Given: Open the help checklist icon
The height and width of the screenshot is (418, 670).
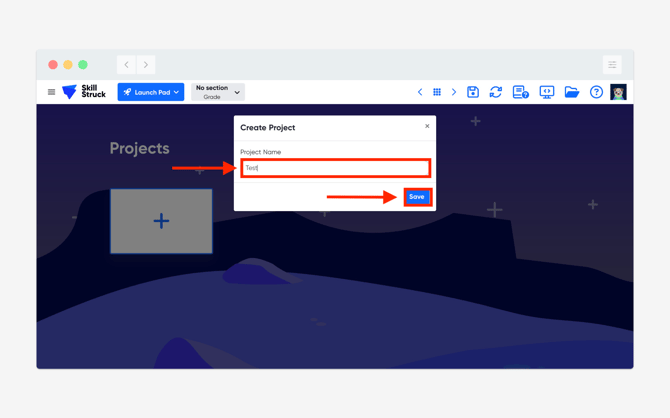Looking at the screenshot, I should click(521, 92).
